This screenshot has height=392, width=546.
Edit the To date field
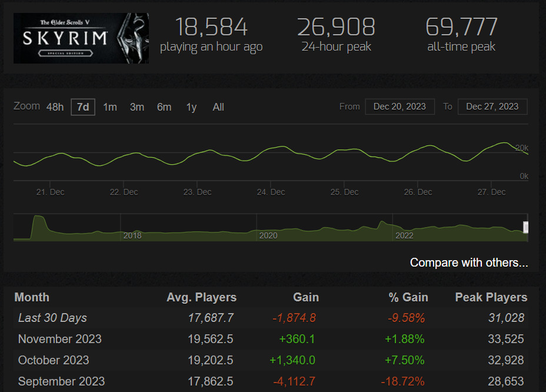coord(492,107)
